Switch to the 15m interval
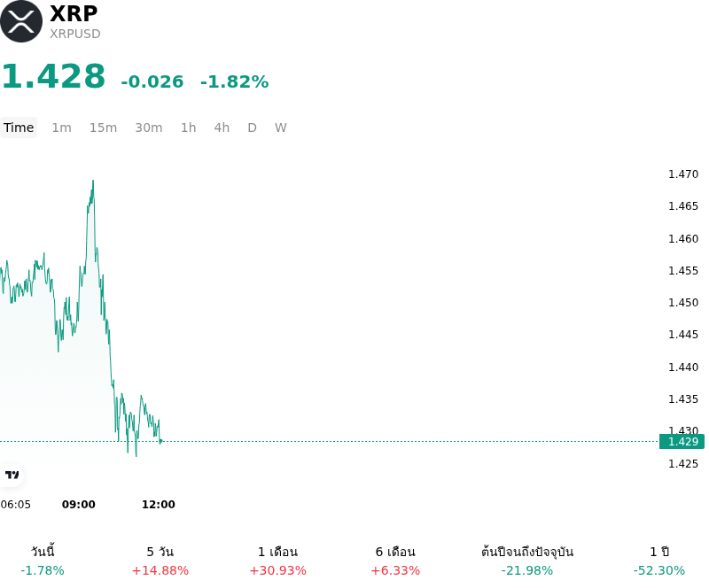Image resolution: width=709 pixels, height=588 pixels. 103,128
